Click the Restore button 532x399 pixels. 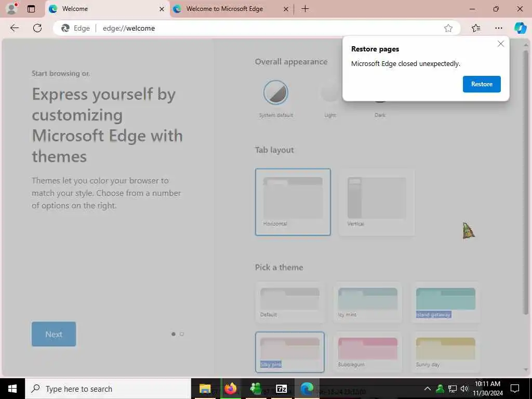pos(482,84)
